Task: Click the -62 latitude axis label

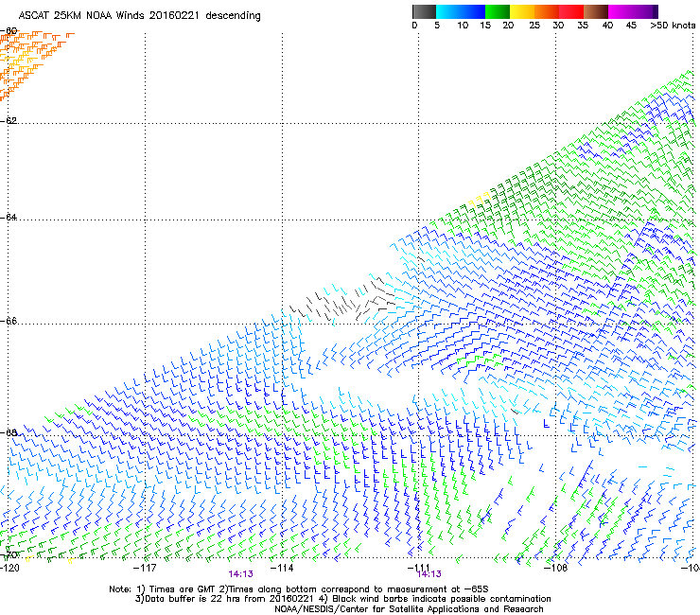Action: pos(9,120)
